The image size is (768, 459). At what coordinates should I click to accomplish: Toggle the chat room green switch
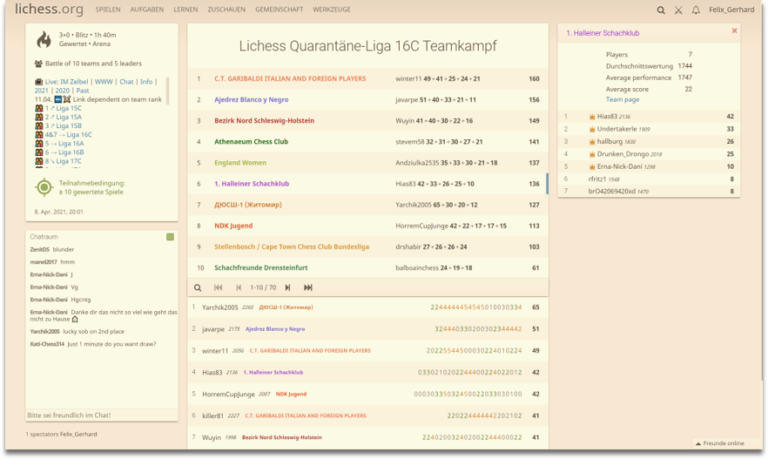click(x=170, y=237)
